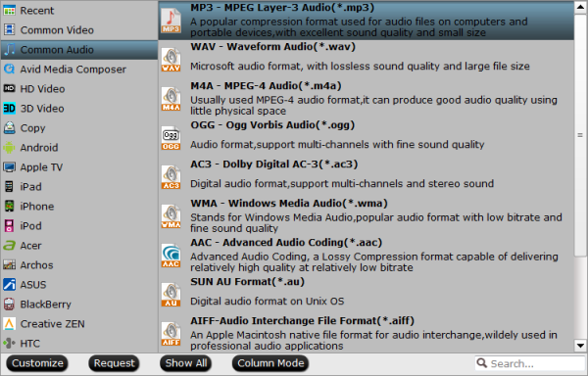The height and width of the screenshot is (376, 588).
Task: Click the Common Audio music note icon
Action: tap(9, 49)
